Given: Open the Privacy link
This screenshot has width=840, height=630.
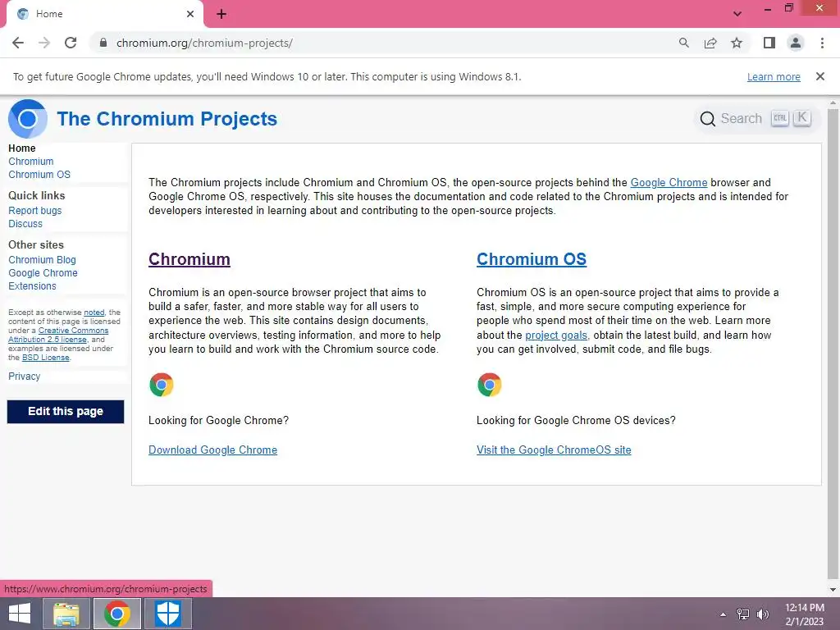Looking at the screenshot, I should click(x=24, y=376).
